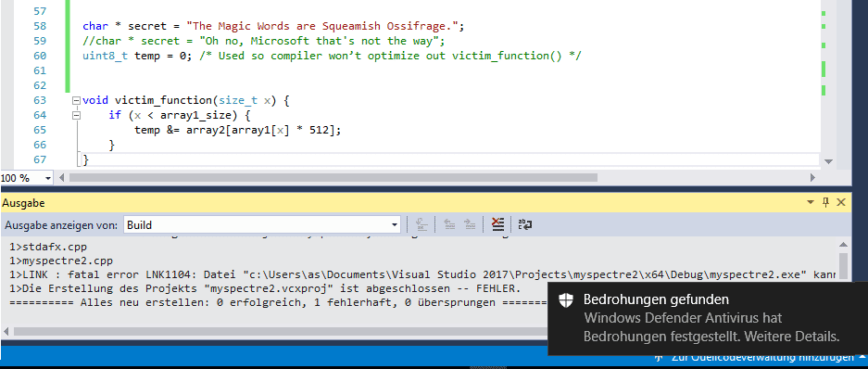
Task: Toggle word wrap in the Ausgabe panel
Action: click(525, 224)
